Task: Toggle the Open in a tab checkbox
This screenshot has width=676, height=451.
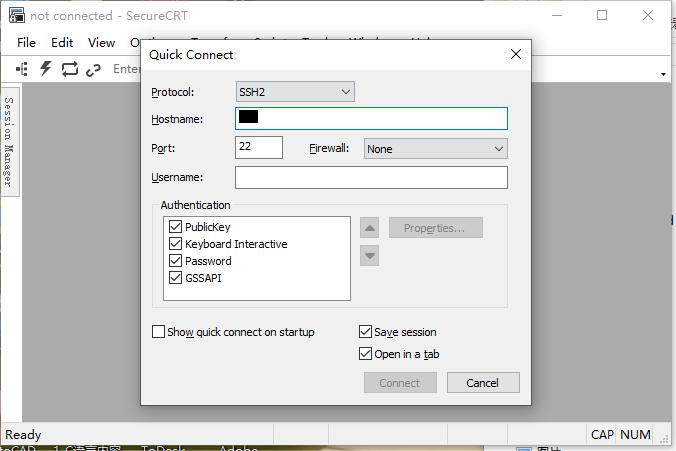Action: (365, 354)
